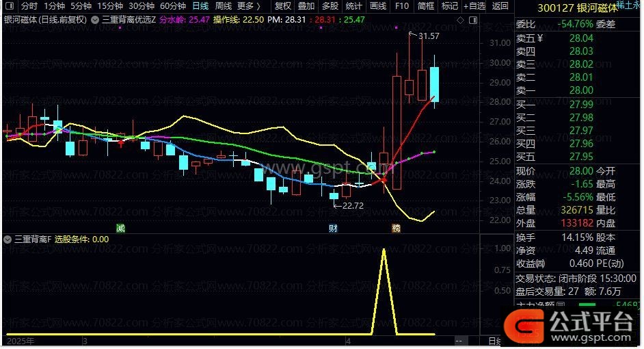Click the high price label 31.57
The image size is (644, 349).
pos(429,36)
